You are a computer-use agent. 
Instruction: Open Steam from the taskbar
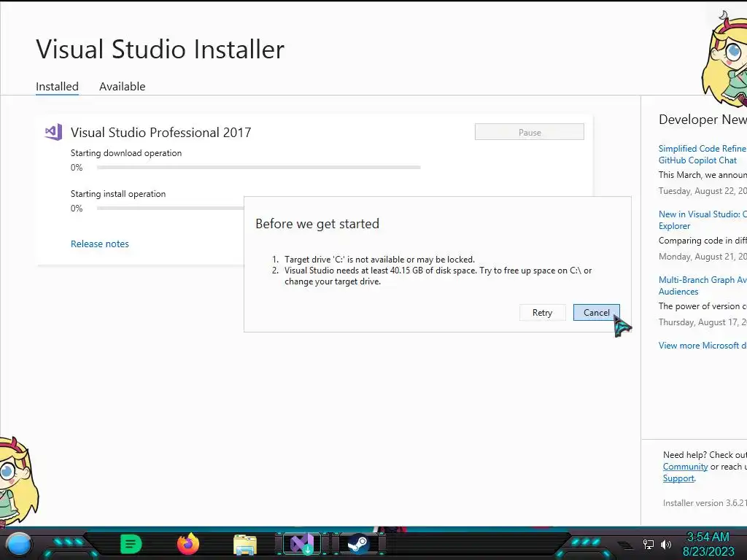pos(358,544)
